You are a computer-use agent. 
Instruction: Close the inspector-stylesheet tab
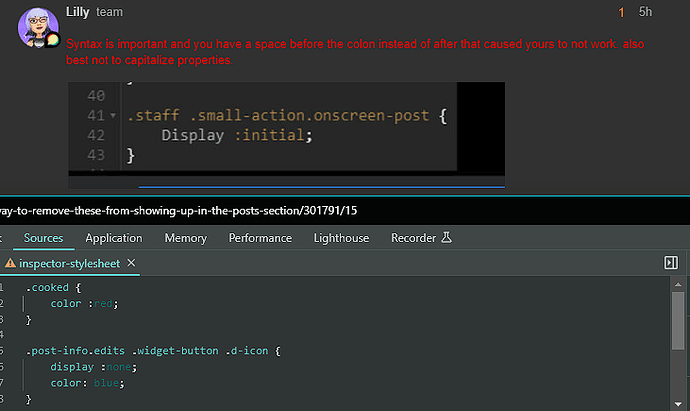pyautogui.click(x=131, y=263)
